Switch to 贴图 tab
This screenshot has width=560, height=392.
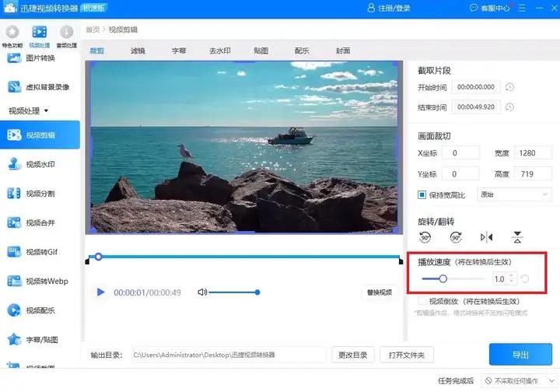click(x=261, y=51)
